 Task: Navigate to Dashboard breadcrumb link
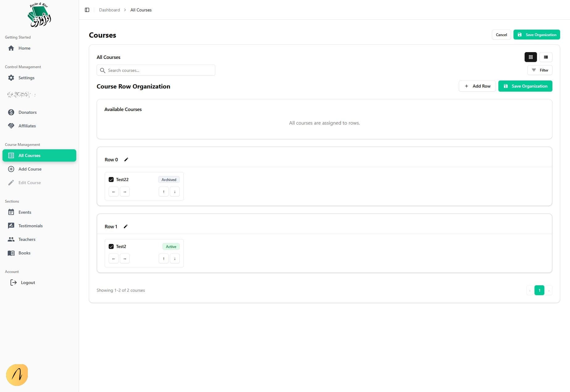109,10
